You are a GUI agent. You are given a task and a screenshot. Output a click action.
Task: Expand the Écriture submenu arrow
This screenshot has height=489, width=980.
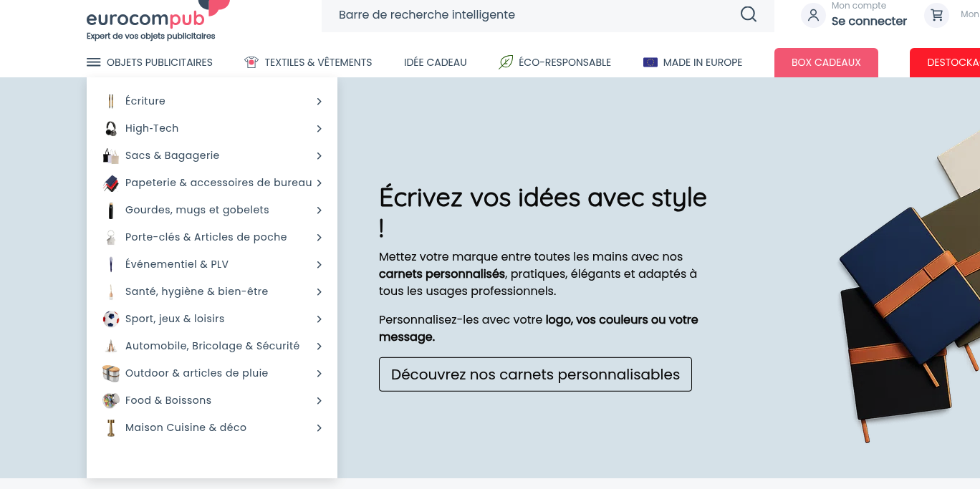(x=319, y=102)
